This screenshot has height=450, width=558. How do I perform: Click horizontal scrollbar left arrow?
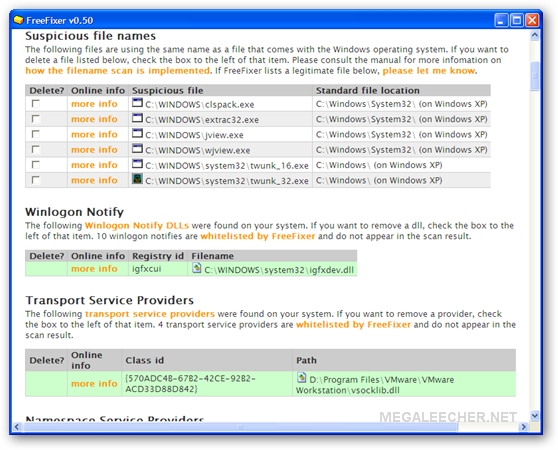17,426
